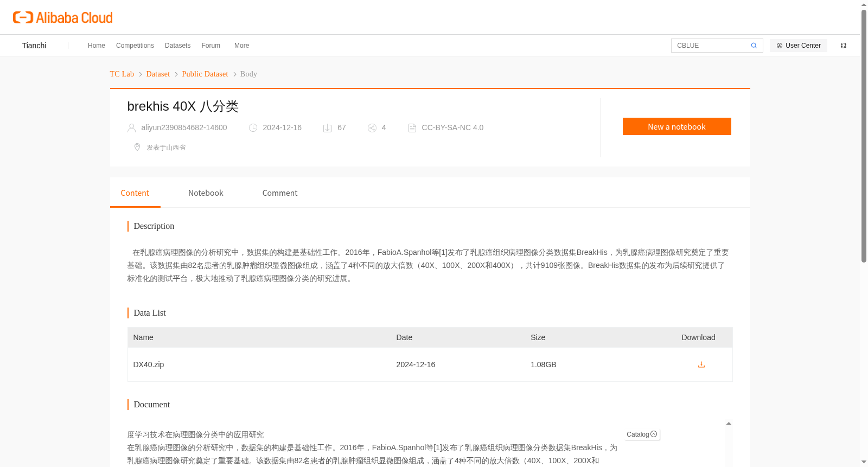Click the Description section heading
868x467 pixels.
click(154, 226)
